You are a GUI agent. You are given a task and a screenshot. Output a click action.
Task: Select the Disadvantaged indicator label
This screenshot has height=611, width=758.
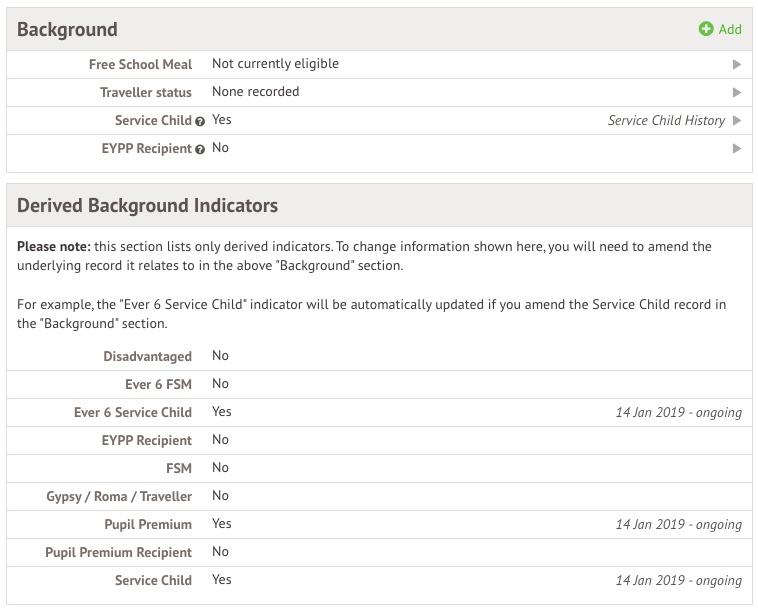(x=147, y=356)
